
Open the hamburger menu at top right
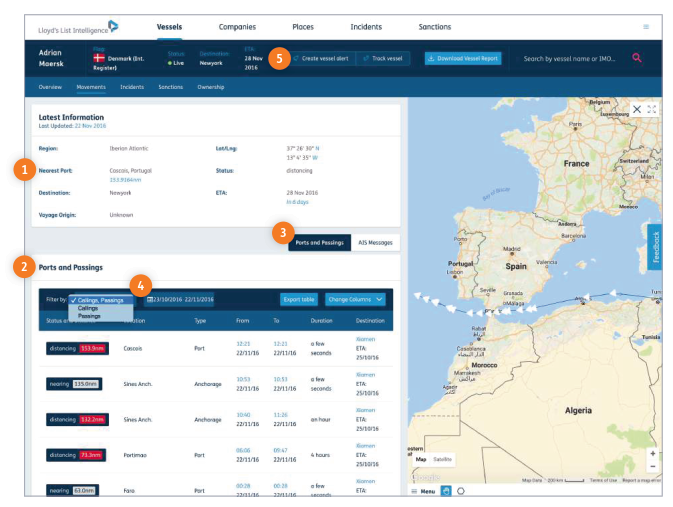tap(646, 27)
